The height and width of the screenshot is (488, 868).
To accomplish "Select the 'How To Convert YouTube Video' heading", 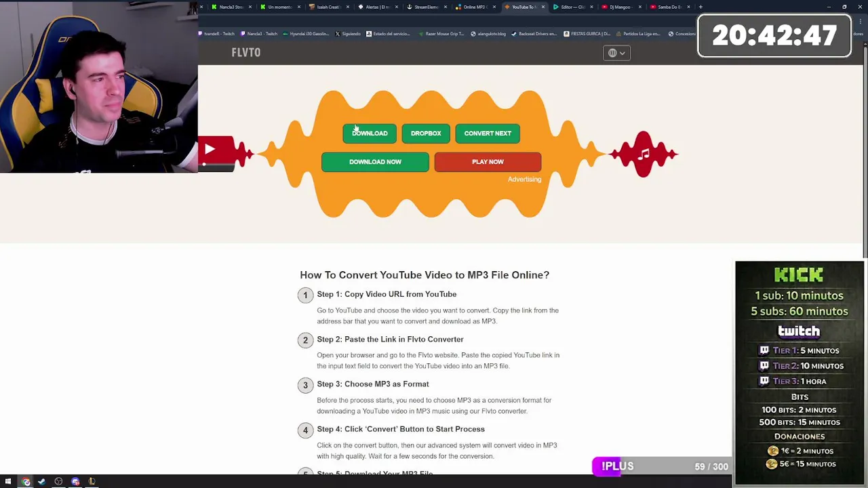I will pyautogui.click(x=425, y=274).
